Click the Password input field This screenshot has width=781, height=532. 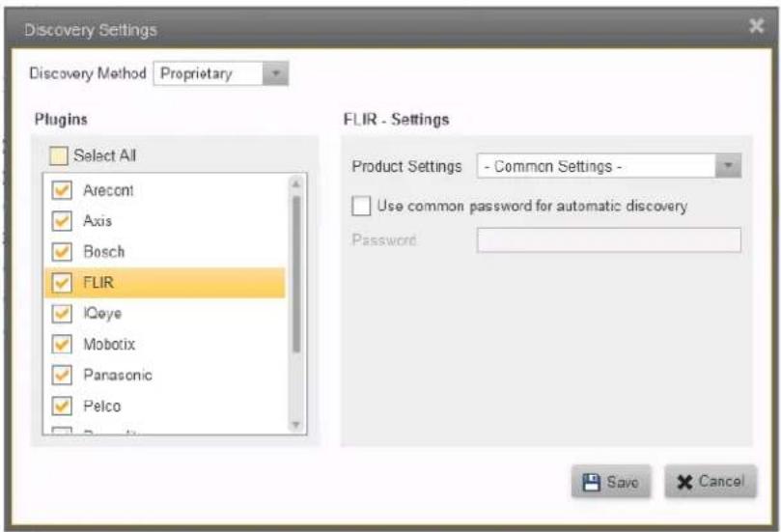coord(608,240)
